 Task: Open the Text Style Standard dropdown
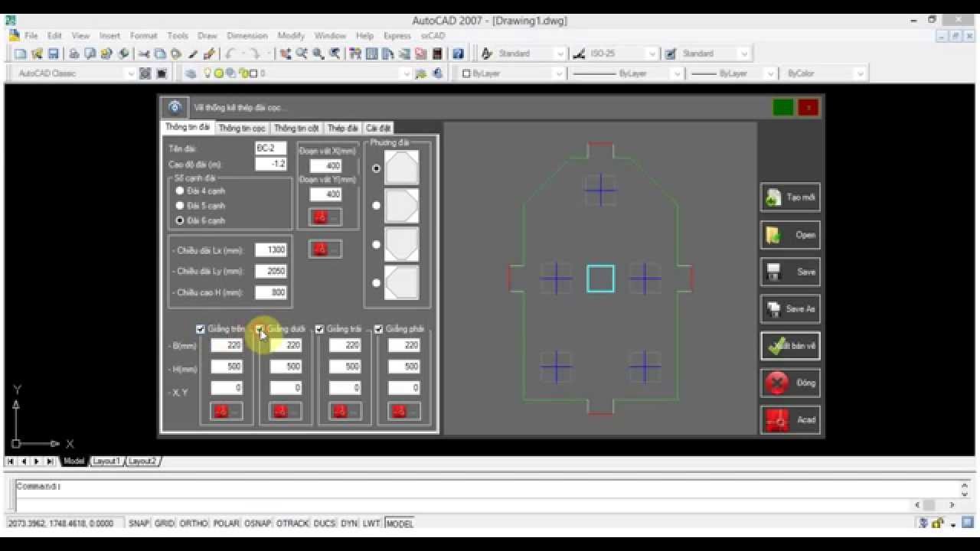(560, 54)
